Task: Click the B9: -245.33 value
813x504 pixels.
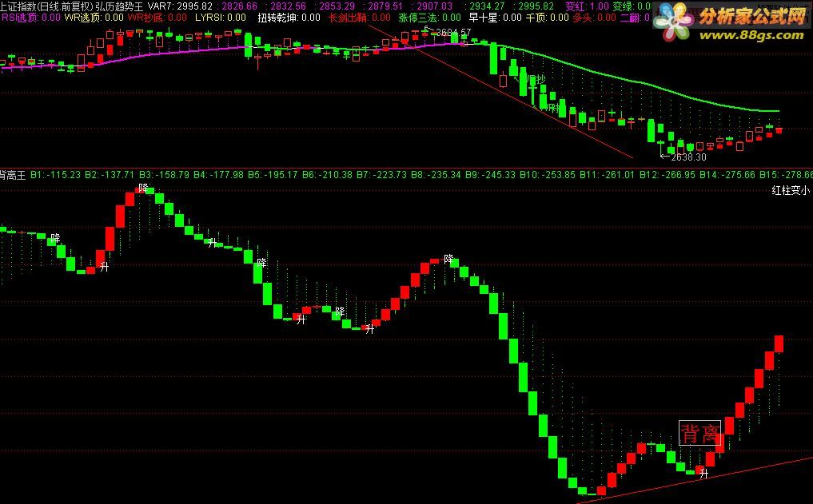Action: tap(491, 175)
